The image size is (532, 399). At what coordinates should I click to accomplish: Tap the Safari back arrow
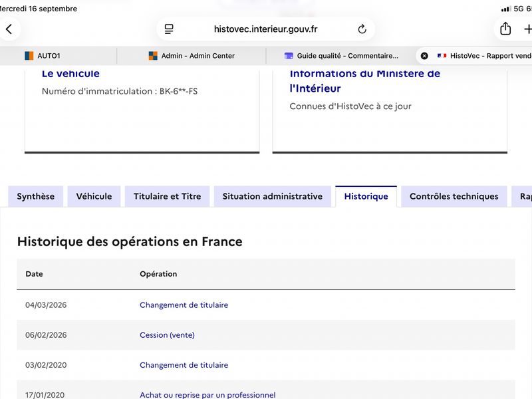(x=9, y=29)
